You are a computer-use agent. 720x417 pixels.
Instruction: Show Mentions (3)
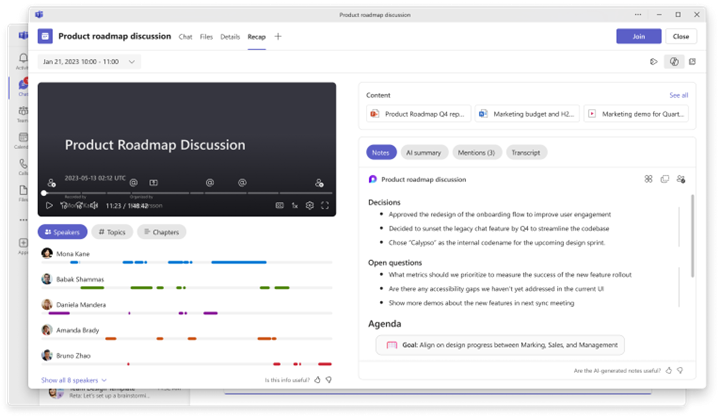tap(477, 152)
